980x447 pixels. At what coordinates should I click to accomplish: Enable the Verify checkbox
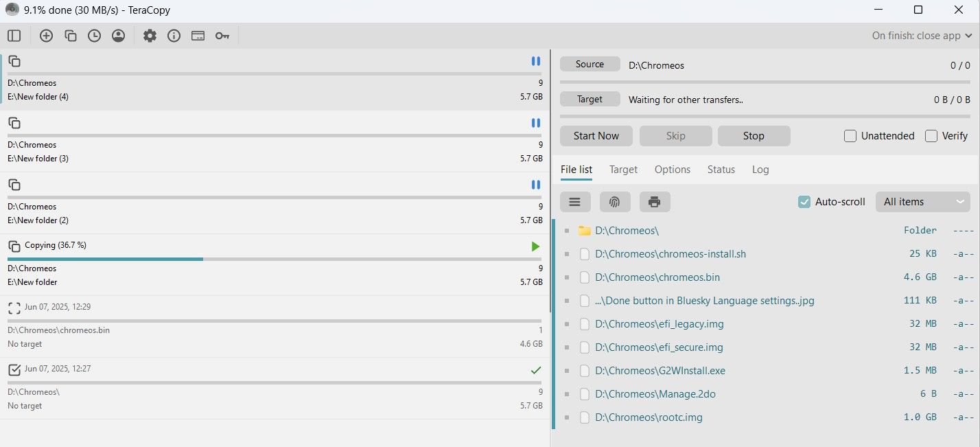pos(931,136)
